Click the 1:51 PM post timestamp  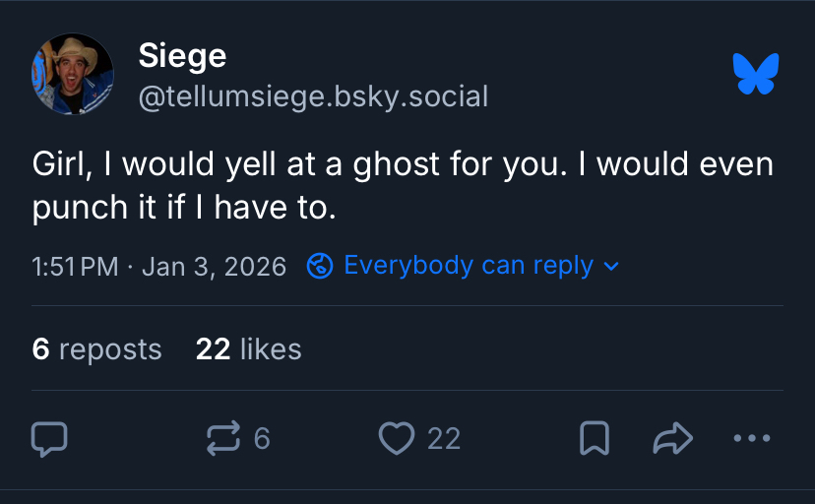coord(75,266)
